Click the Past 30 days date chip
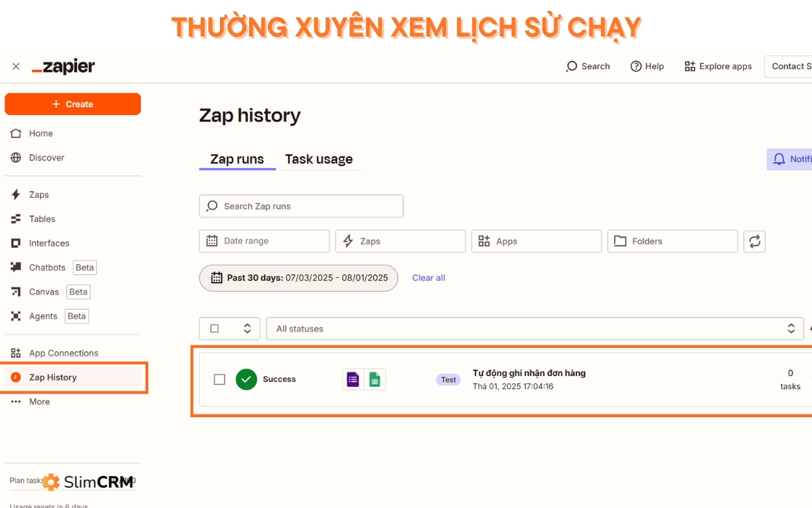Image resolution: width=812 pixels, height=508 pixels. [298, 278]
